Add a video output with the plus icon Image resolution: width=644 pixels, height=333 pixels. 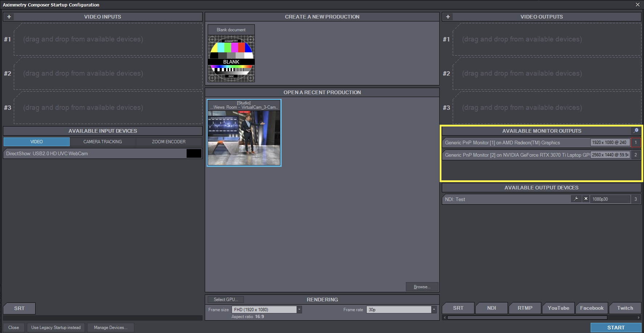coord(448,17)
